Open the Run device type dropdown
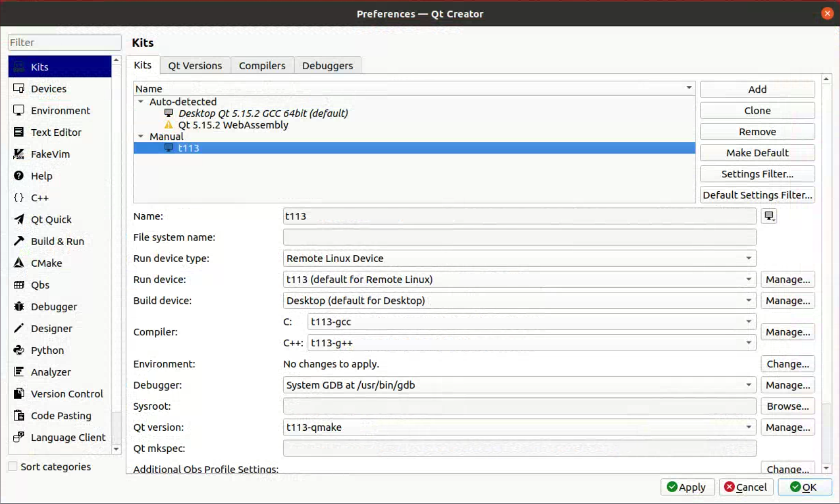 519,258
